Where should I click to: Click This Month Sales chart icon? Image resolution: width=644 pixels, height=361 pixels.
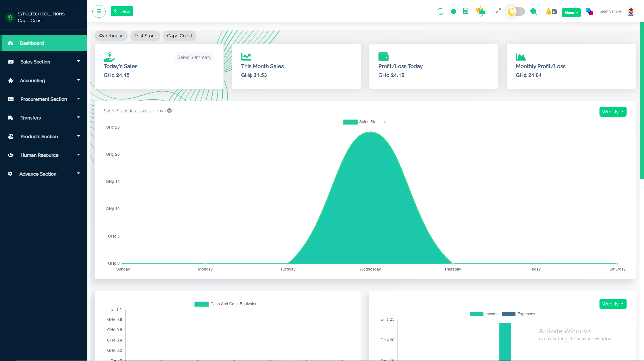(246, 57)
